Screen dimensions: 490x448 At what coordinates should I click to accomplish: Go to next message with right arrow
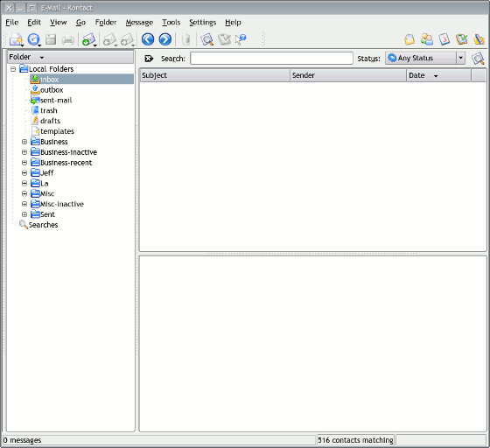click(x=165, y=39)
